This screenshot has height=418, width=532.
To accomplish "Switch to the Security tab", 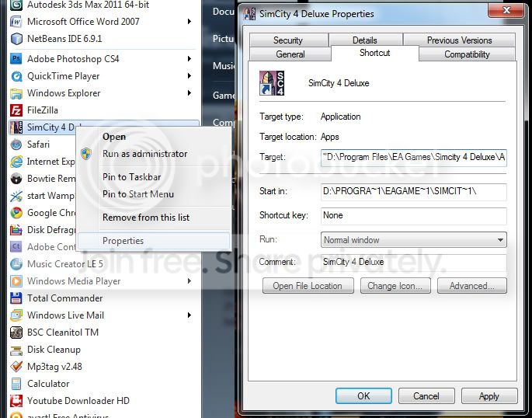I will 288,40.
